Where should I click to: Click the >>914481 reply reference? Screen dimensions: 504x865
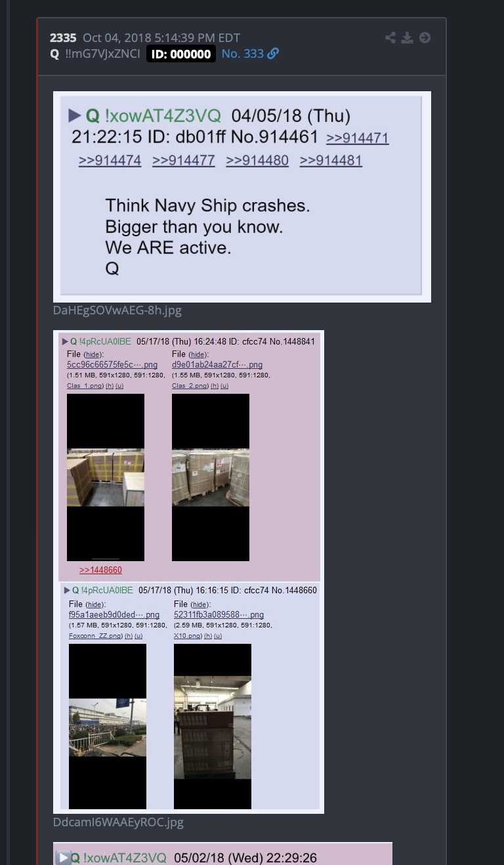click(331, 161)
